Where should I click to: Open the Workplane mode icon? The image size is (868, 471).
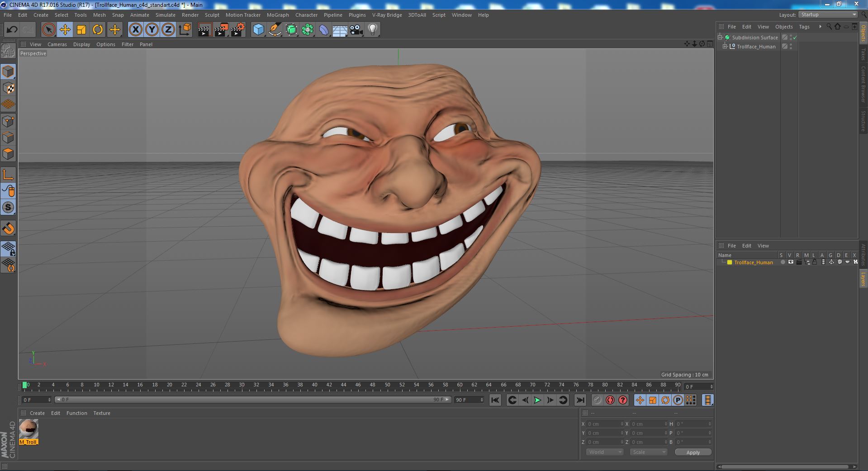tap(8, 105)
